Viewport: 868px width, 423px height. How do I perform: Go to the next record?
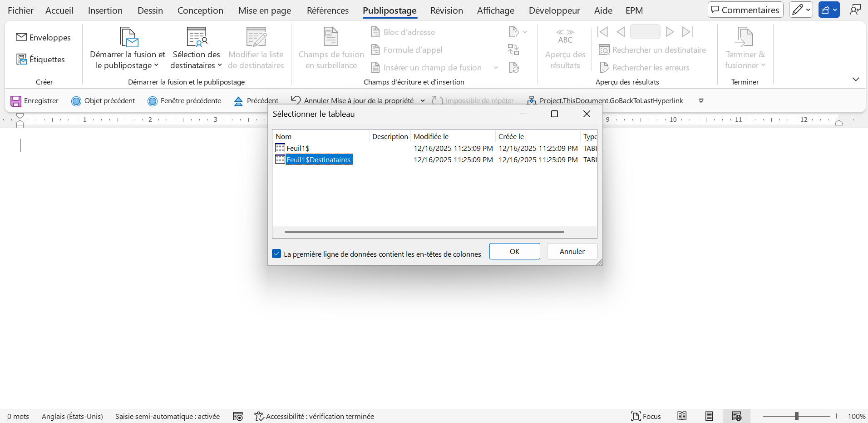(670, 32)
